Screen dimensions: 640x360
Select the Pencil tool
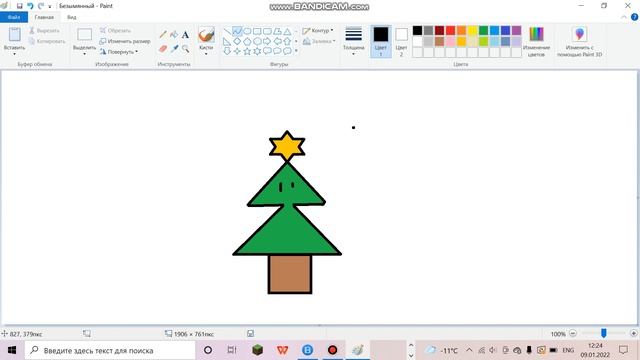163,35
